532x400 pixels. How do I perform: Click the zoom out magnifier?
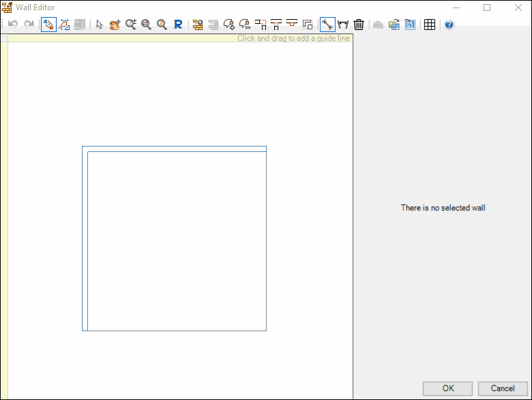[x=146, y=25]
